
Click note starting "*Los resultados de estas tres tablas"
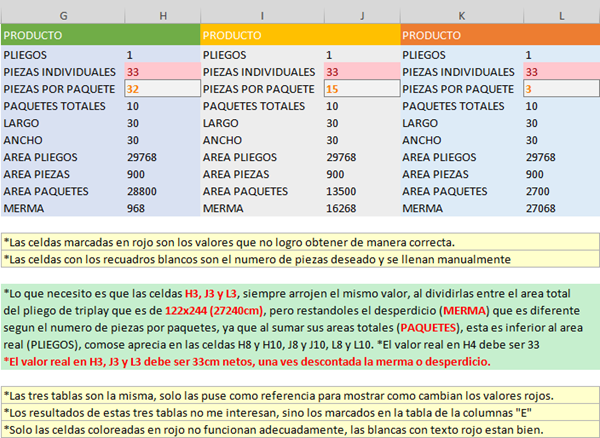[300, 412]
